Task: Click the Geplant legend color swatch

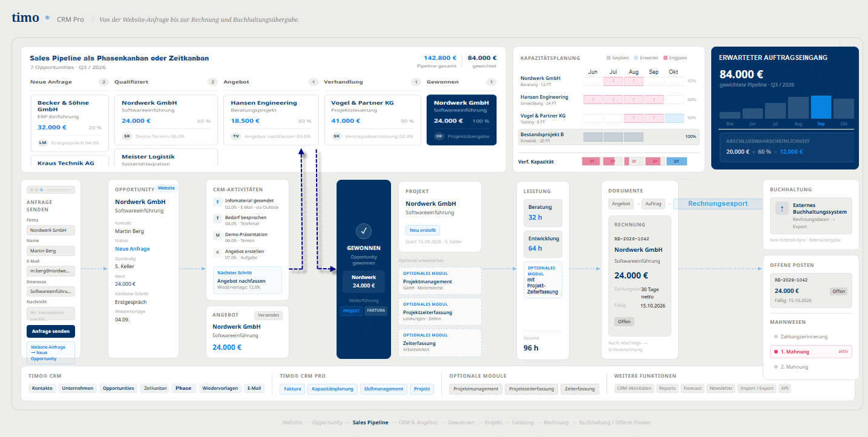Action: (x=608, y=57)
